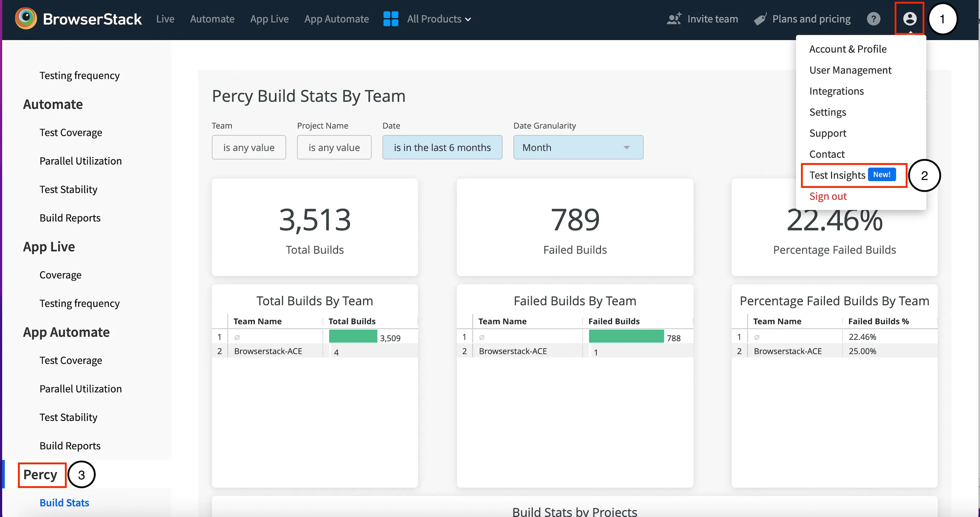Click the New! badge beside Test Insights
Image resolution: width=980 pixels, height=517 pixels.
pos(881,175)
